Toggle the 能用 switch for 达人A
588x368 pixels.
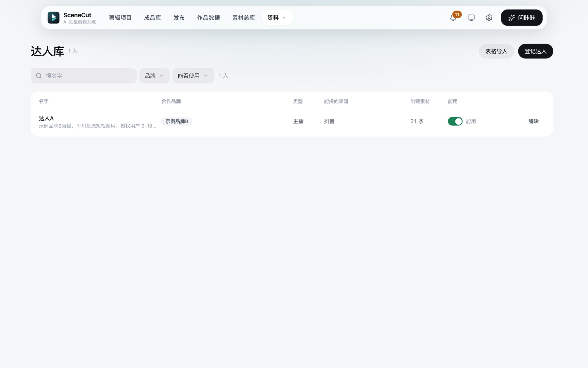click(x=455, y=121)
